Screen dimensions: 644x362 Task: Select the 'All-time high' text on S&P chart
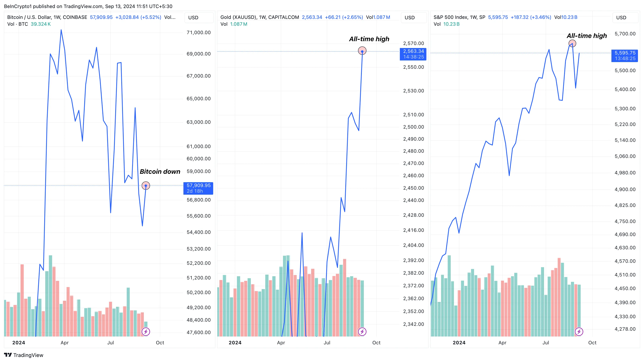(587, 36)
